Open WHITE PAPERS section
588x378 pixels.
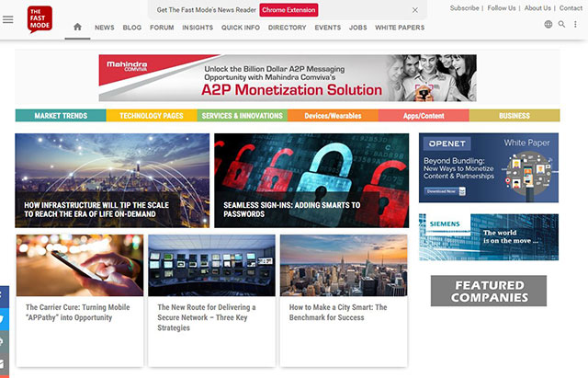click(400, 28)
